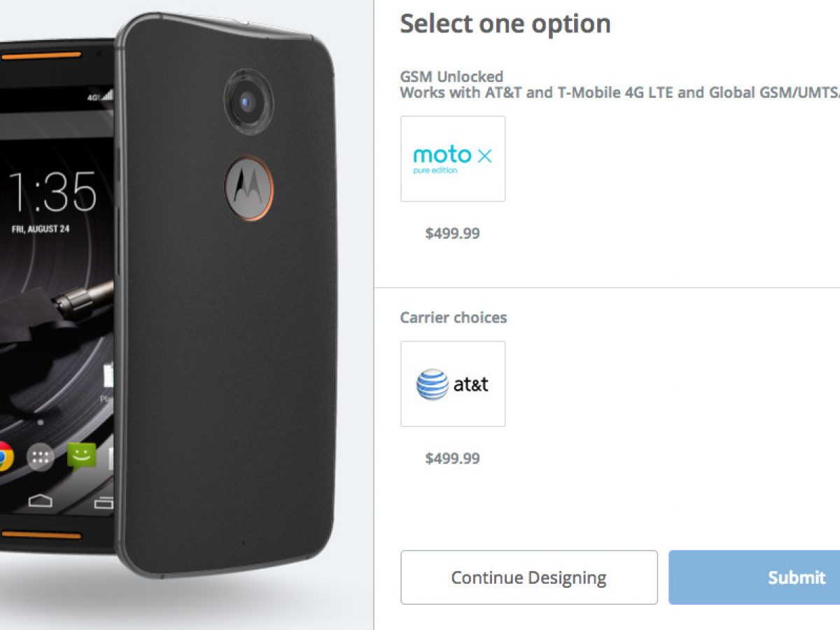This screenshot has height=630, width=840.
Task: Click the Carrier choices heading
Action: tap(453, 317)
